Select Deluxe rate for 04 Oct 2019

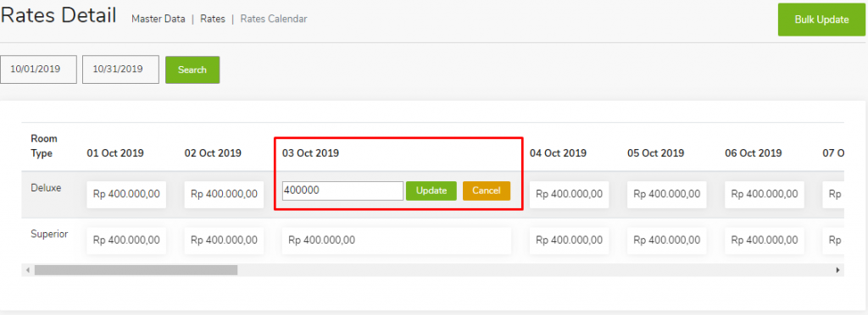569,194
